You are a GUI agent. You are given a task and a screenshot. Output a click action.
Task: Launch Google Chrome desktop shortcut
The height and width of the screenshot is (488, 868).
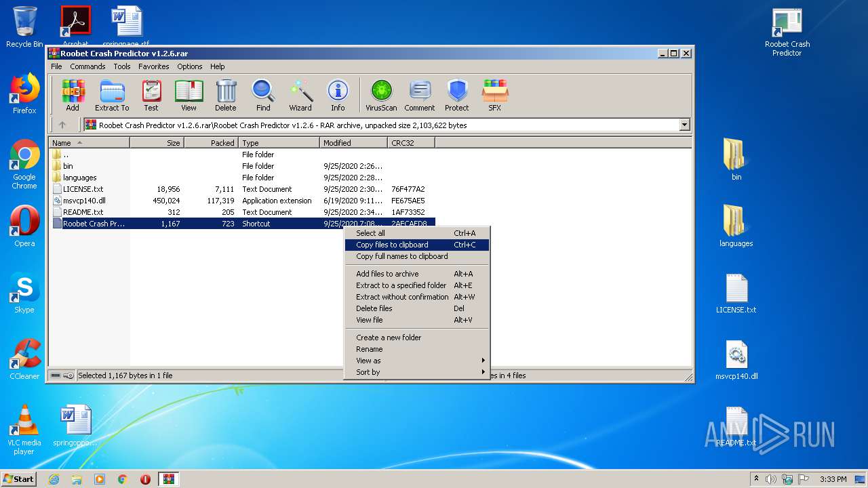(24, 165)
